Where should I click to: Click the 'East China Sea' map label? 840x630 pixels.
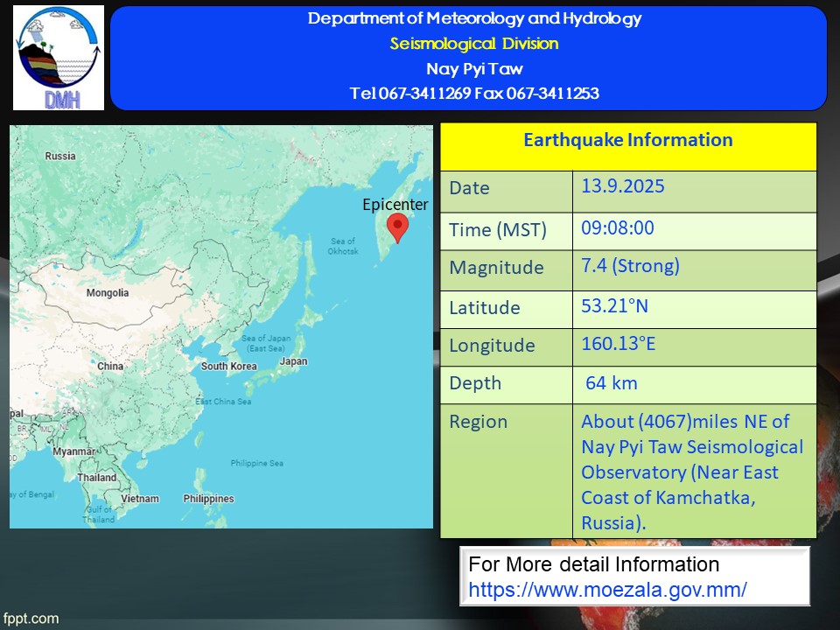(x=223, y=402)
